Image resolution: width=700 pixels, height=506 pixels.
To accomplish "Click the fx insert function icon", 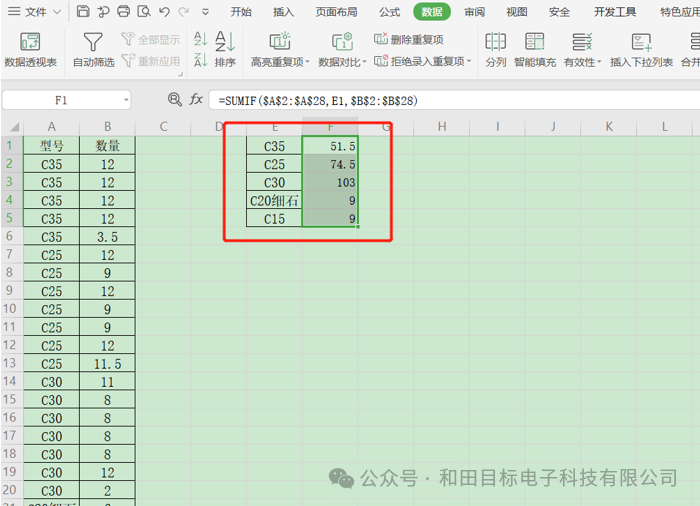I will pos(196,99).
